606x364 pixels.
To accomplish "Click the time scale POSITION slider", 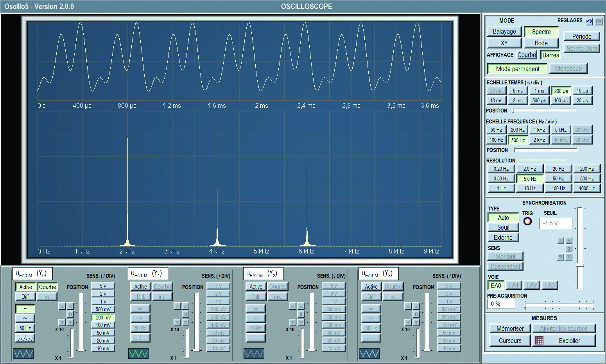I will point(545,111).
